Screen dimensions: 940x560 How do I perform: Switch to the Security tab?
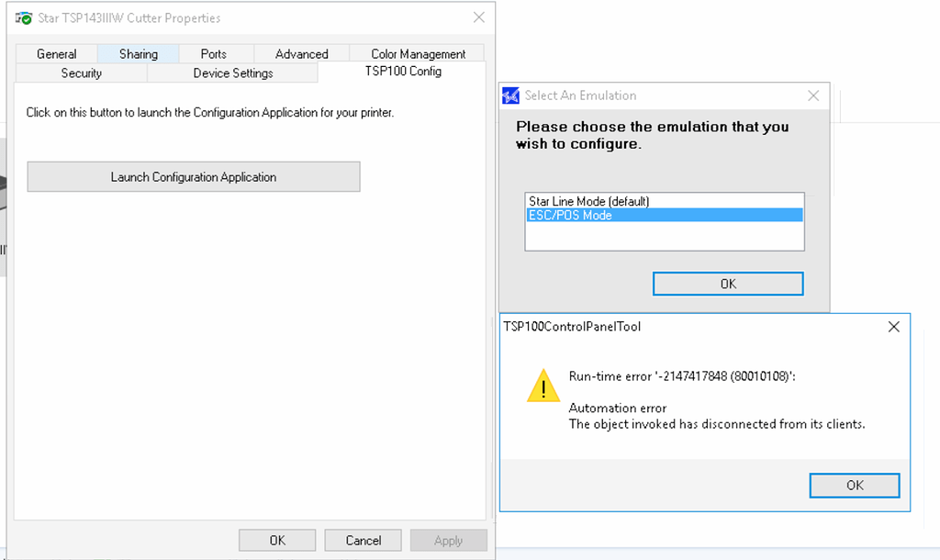[x=81, y=73]
